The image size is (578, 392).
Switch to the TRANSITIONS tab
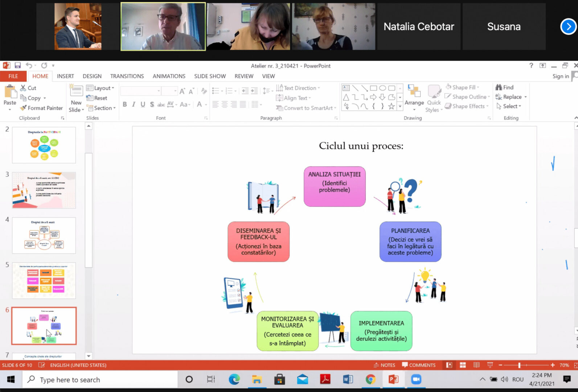click(127, 76)
